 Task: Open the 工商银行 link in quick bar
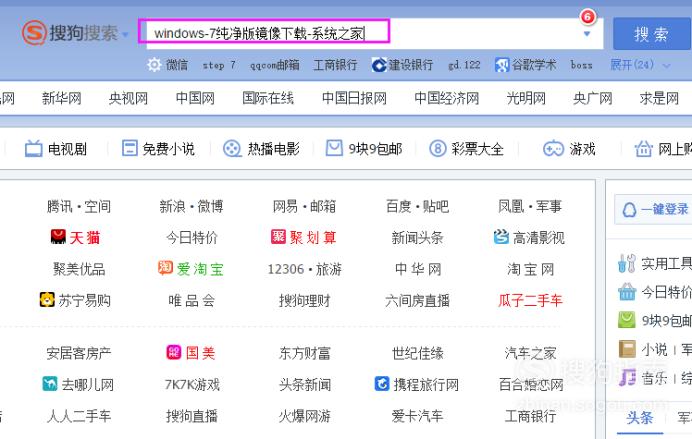(x=335, y=65)
